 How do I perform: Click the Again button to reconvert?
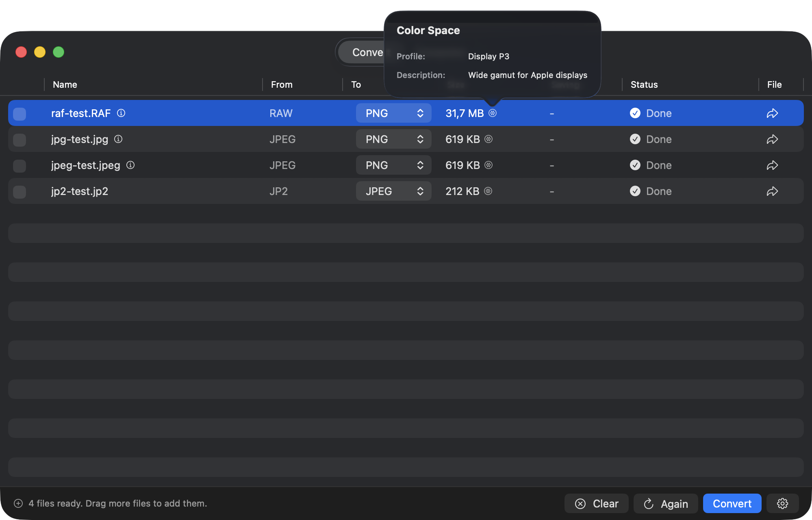tap(665, 504)
